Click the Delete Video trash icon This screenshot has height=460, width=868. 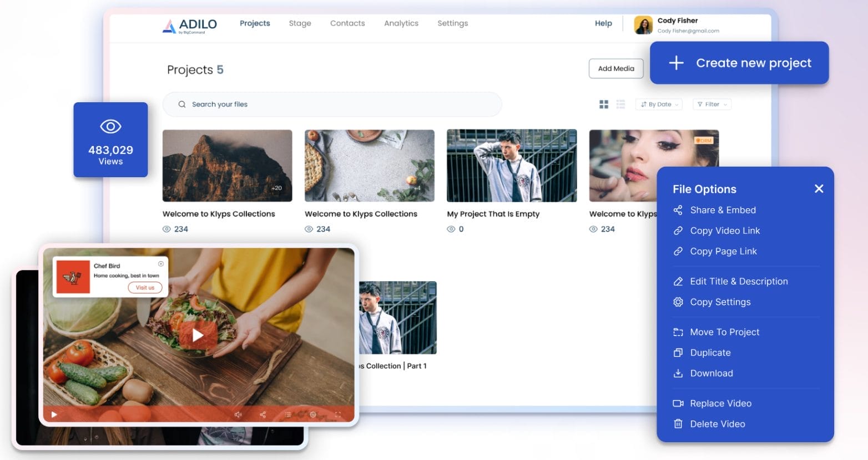pos(678,424)
